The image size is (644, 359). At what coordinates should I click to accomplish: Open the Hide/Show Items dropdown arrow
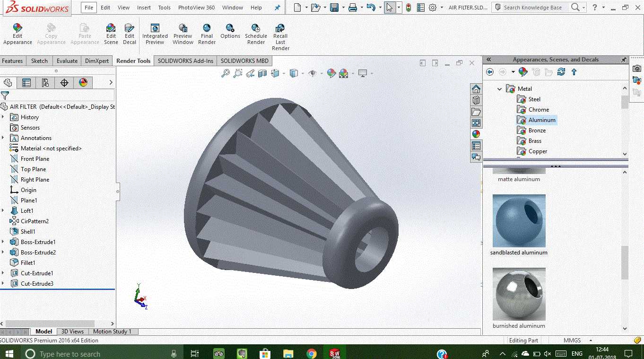321,73
